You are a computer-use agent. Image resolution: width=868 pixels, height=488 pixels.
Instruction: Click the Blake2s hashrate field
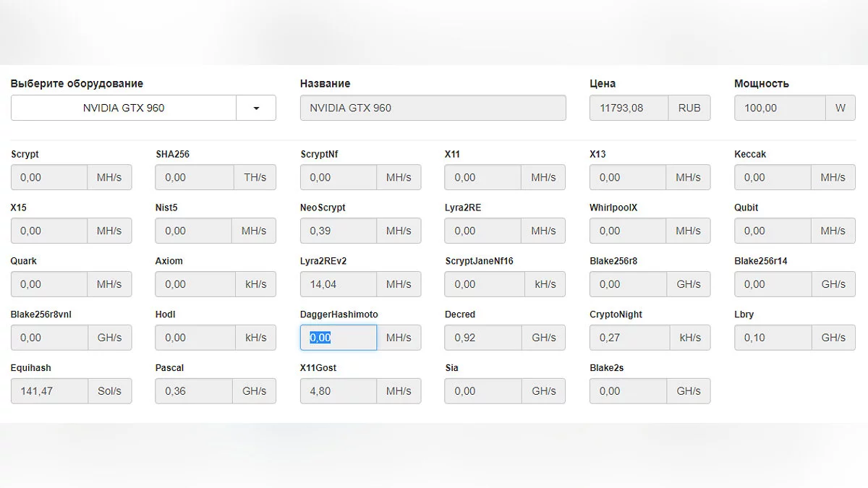[628, 391]
